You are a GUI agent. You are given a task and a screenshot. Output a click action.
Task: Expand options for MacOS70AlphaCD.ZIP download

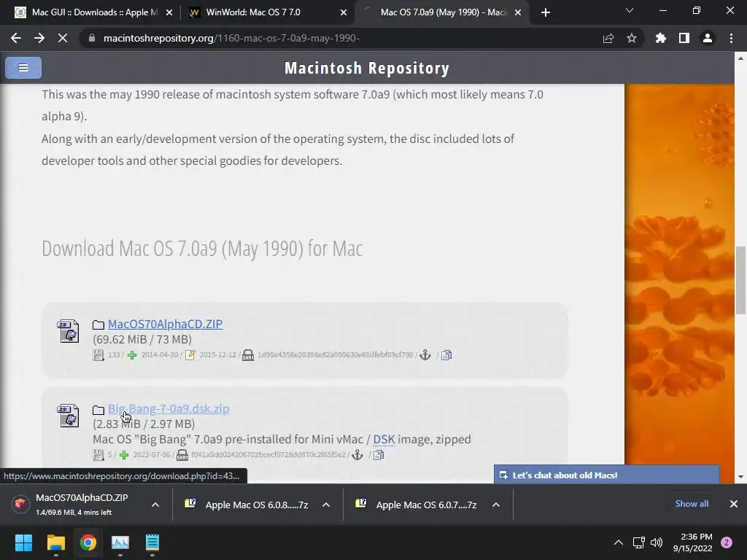tap(155, 505)
